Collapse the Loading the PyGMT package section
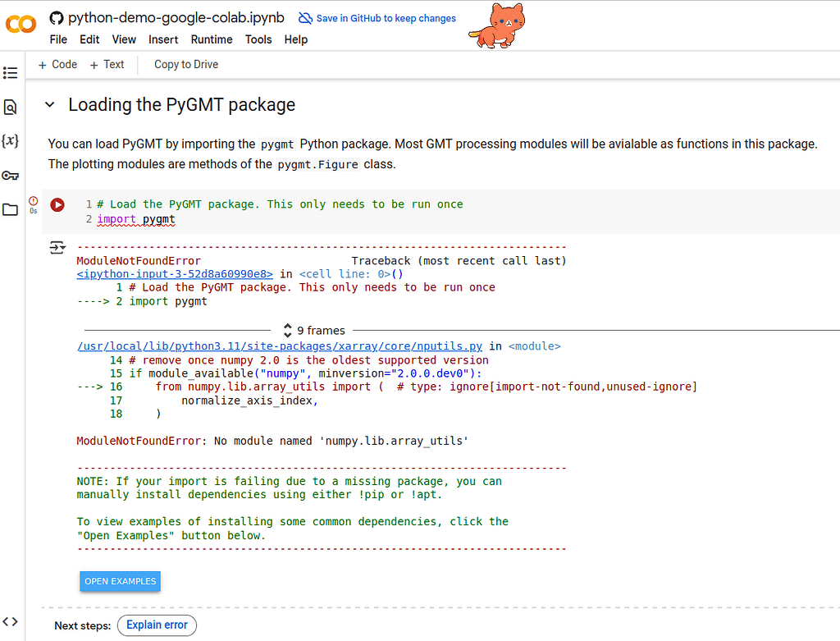Image resolution: width=840 pixels, height=641 pixels. click(49, 105)
